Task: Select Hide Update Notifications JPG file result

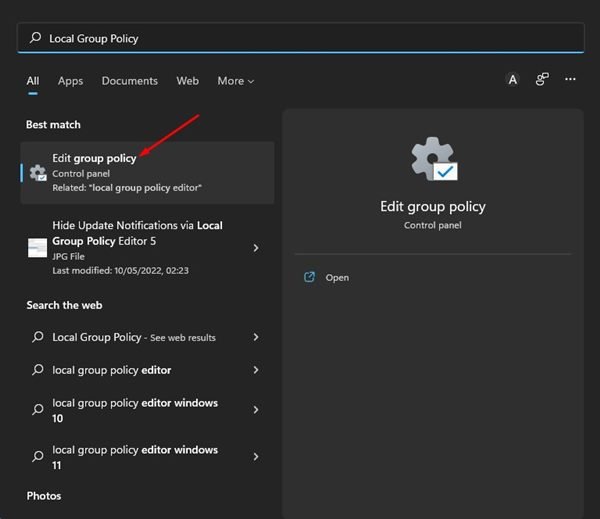Action: [147, 248]
